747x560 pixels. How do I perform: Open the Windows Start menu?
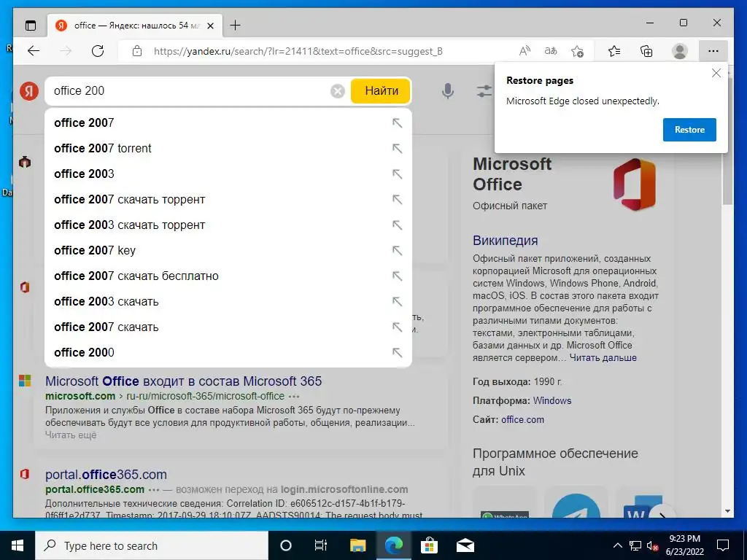pyautogui.click(x=18, y=545)
